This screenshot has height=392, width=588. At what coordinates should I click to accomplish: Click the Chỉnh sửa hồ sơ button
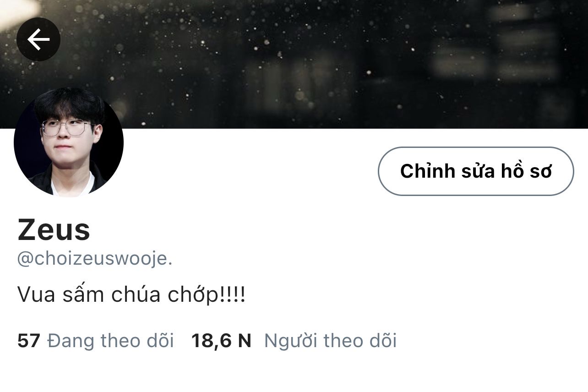[x=476, y=171]
